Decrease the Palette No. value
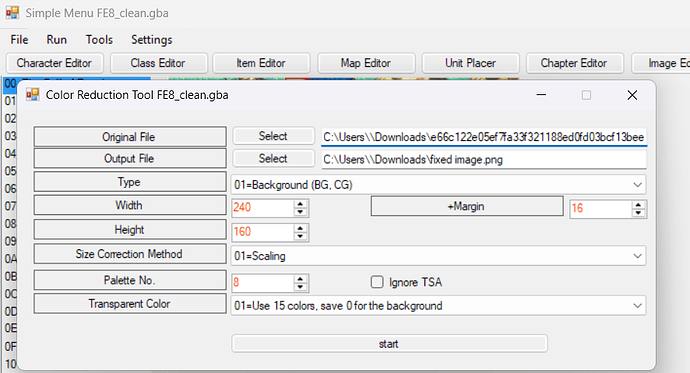 pos(301,287)
